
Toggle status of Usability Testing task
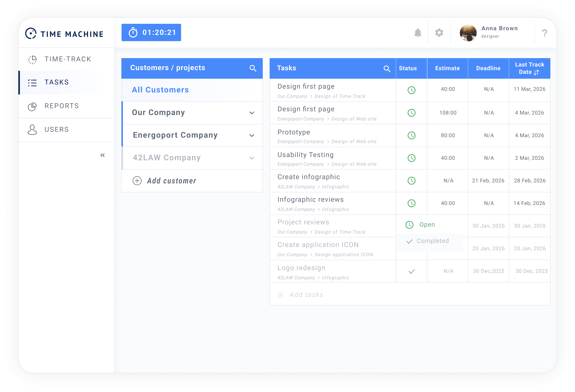pos(411,158)
